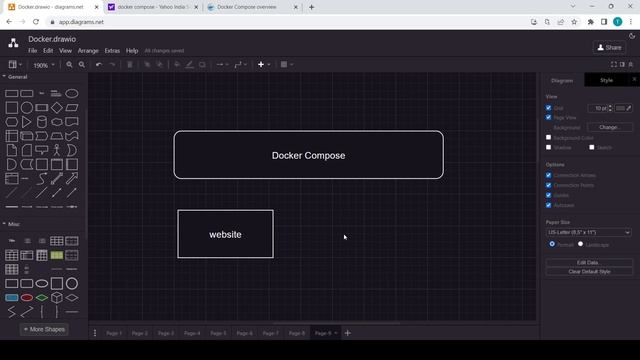
Task: Open the Table insert dropdown
Action: [x=287, y=64]
